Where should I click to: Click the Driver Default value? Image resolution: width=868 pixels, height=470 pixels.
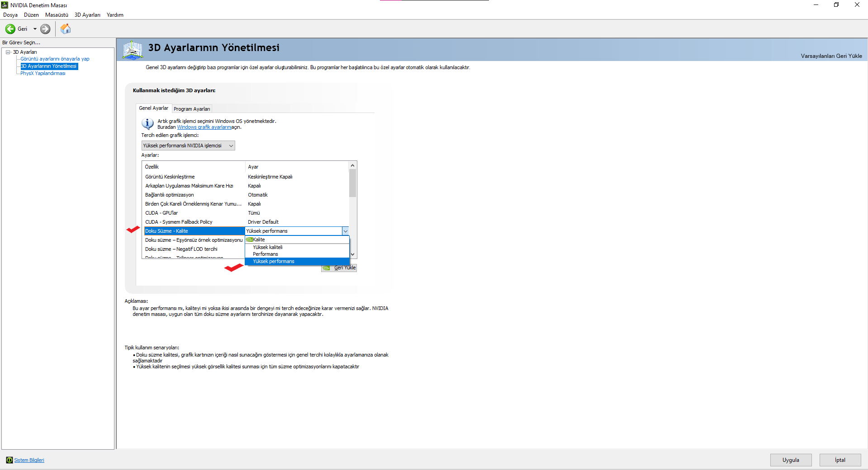[x=263, y=222]
